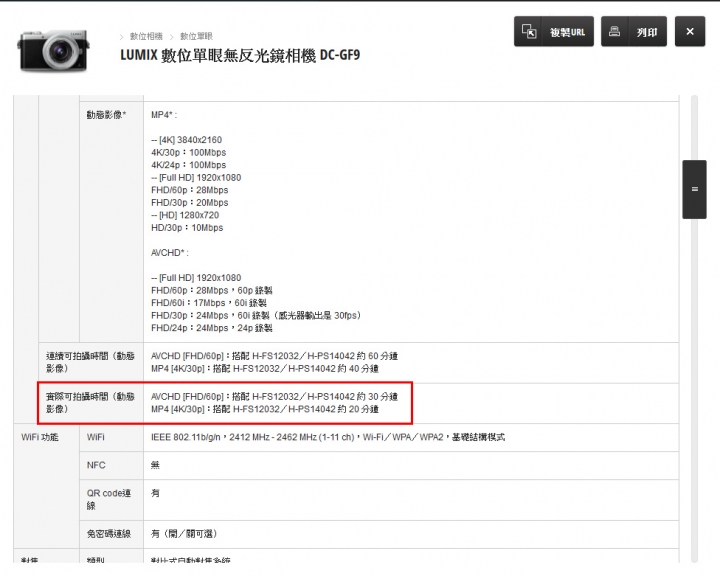Click the -- [4K] 3840x2160 line
This screenshot has height=576, width=720.
tap(186, 140)
